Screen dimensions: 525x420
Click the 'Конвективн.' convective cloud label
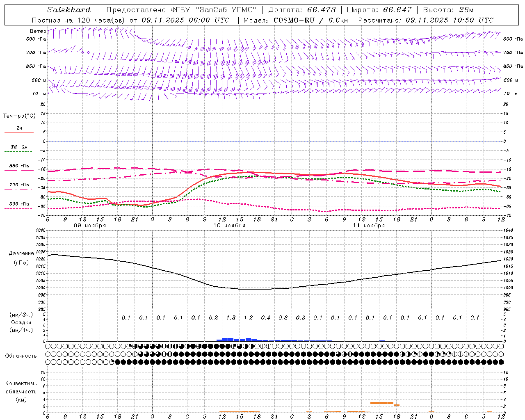coord(21,383)
